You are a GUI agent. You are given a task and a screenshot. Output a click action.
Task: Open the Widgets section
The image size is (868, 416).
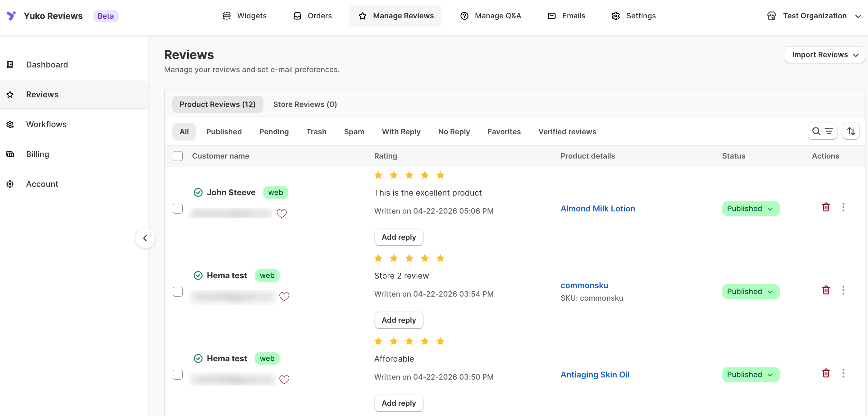(244, 16)
